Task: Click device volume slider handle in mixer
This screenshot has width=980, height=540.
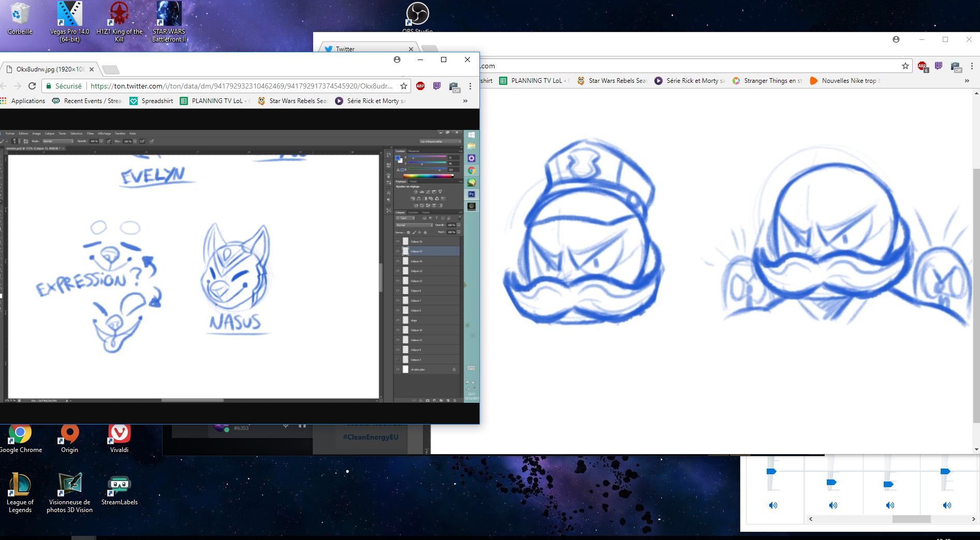Action: (x=771, y=471)
